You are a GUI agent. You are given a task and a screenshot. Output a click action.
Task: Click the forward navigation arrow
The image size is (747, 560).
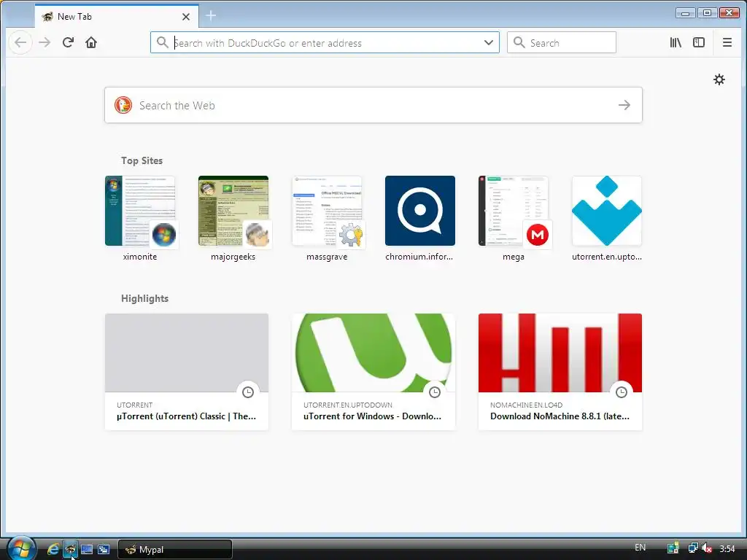[x=44, y=42]
